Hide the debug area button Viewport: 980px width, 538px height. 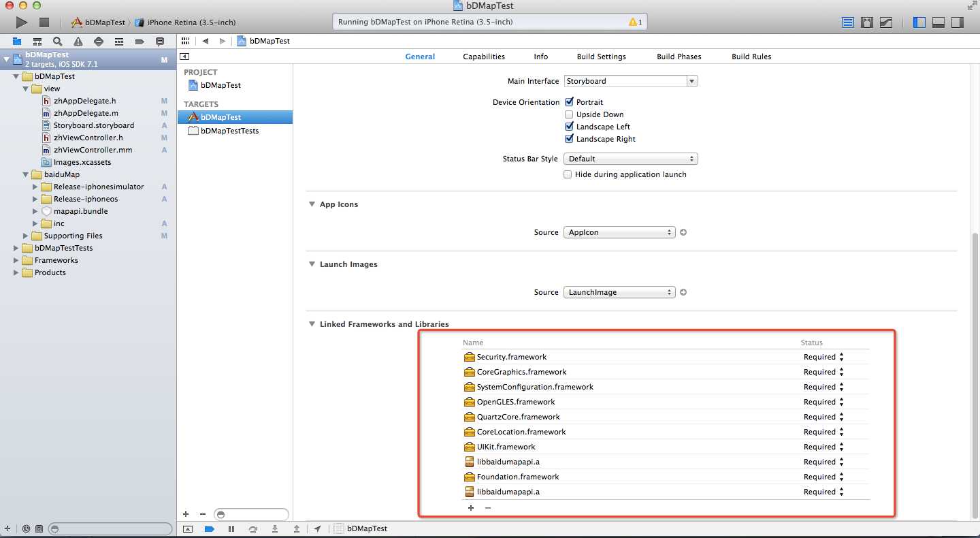click(x=188, y=528)
